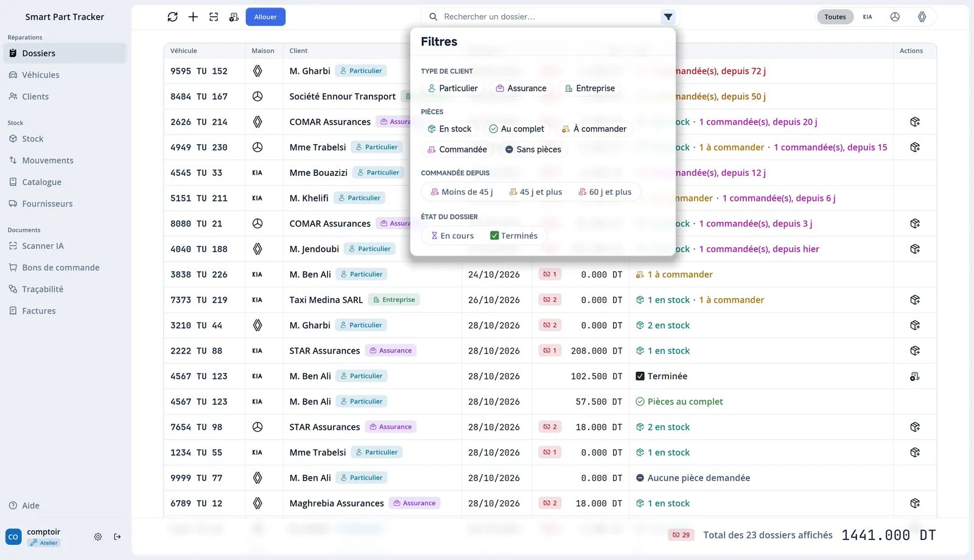Viewport: 974px width, 560px height.
Task: Select the Moins de 45 j option
Action: coord(461,192)
